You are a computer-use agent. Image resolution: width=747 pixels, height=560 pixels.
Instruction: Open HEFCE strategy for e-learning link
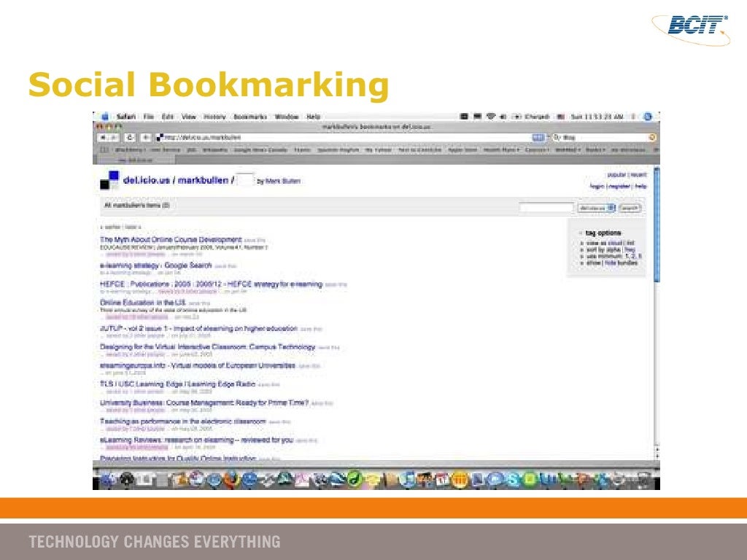pos(211,284)
